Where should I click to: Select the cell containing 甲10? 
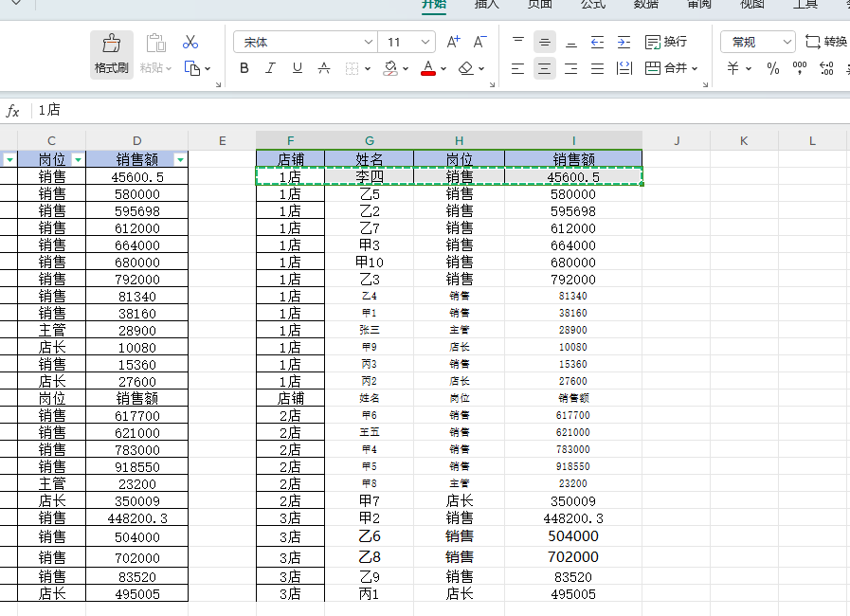[x=370, y=262]
